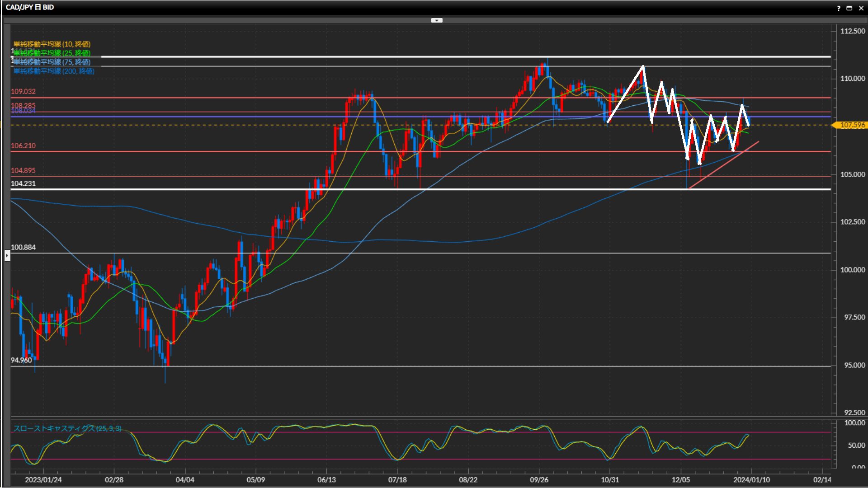Select the 106.210 resistance line label

(23, 145)
